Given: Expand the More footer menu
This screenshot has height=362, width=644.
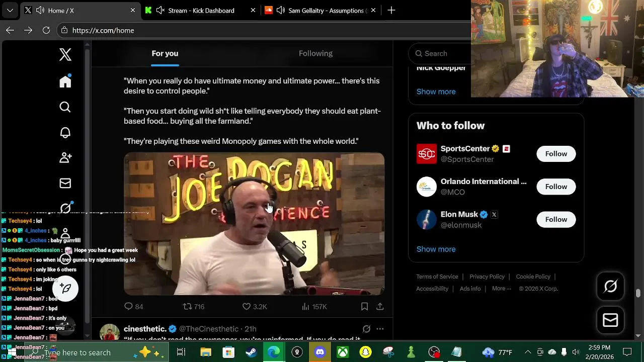Looking at the screenshot, I should click(x=502, y=289).
